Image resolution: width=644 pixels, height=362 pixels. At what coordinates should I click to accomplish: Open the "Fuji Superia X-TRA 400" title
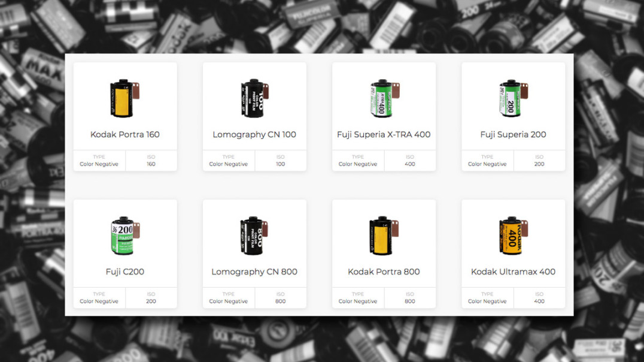384,134
